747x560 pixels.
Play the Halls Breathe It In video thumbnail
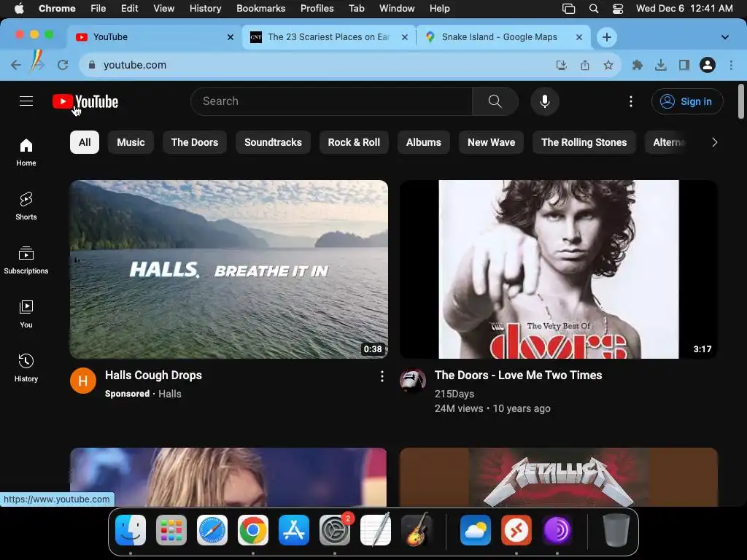228,269
